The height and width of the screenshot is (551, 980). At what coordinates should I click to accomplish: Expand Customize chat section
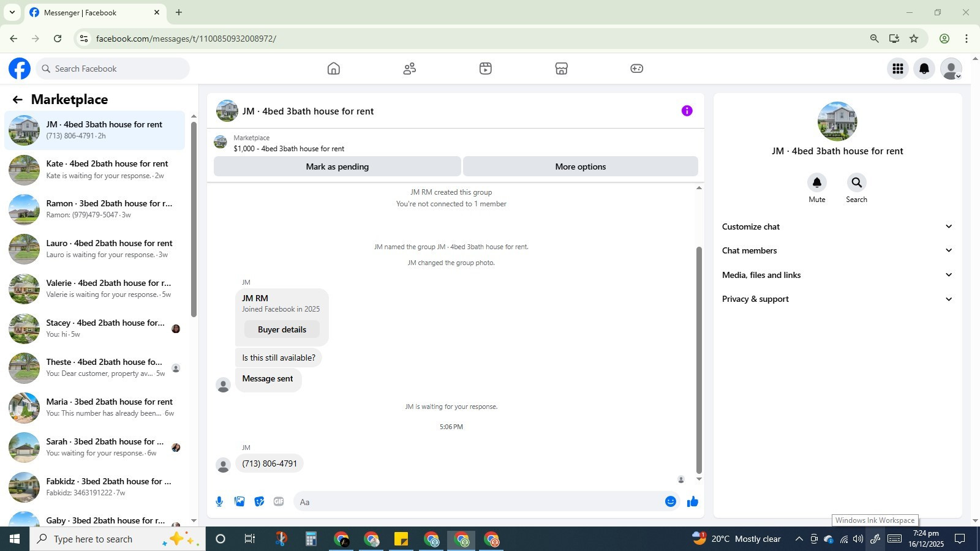tap(837, 227)
